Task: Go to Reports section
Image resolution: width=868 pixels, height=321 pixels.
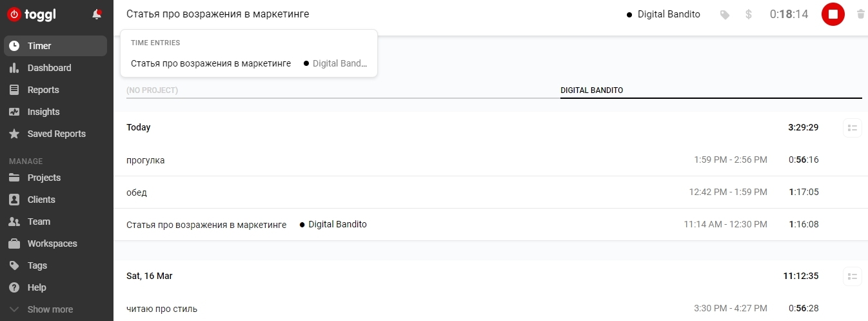Action: point(43,90)
